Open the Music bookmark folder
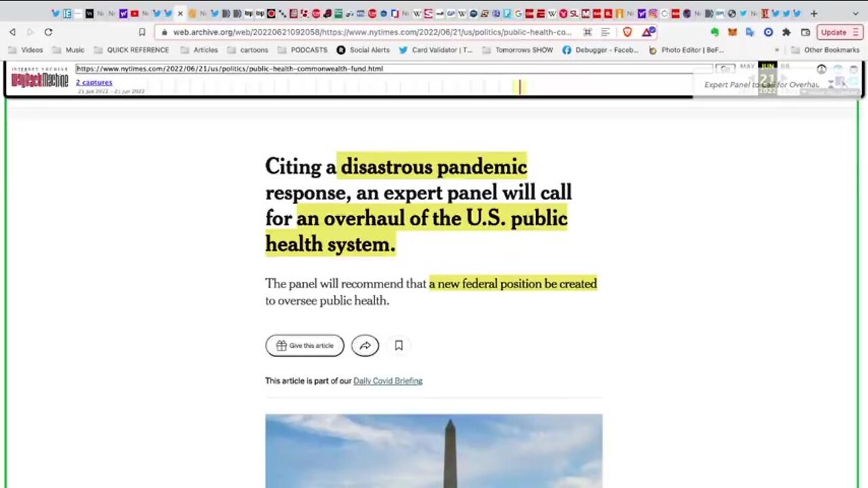Image resolution: width=868 pixels, height=488 pixels. (68, 50)
